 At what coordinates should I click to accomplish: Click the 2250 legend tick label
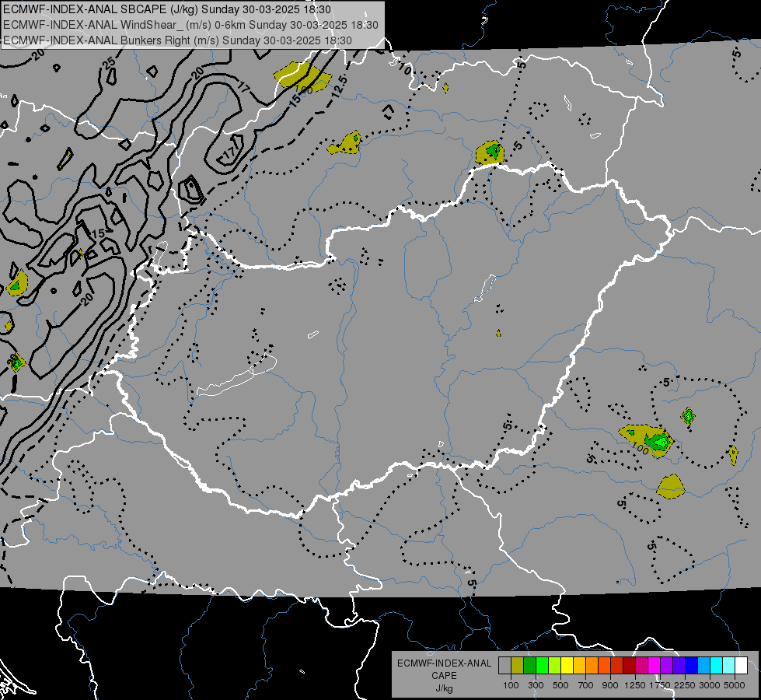point(684,685)
